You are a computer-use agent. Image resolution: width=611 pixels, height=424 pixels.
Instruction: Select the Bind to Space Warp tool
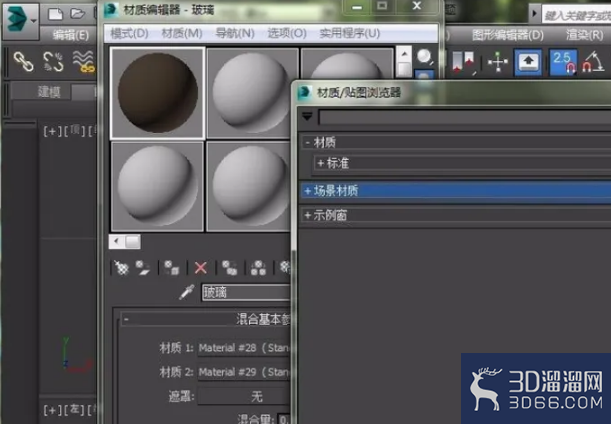pos(84,62)
